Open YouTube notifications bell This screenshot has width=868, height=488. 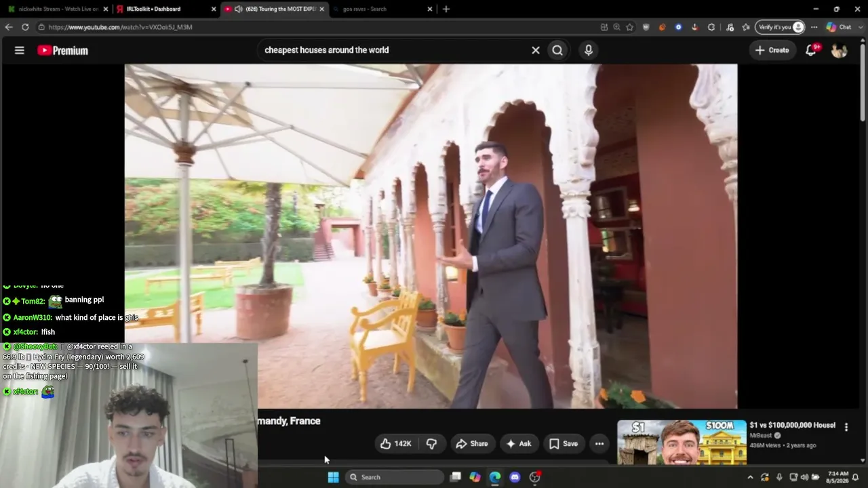811,50
